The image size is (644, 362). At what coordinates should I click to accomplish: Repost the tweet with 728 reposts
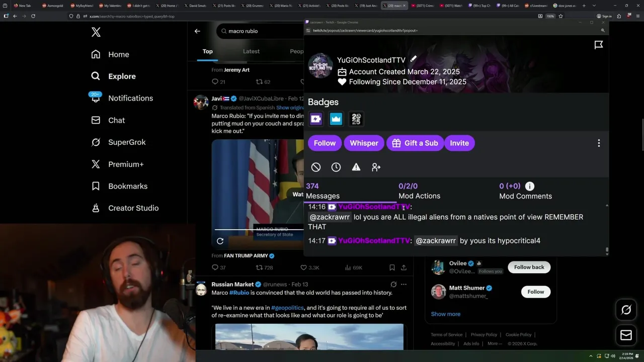[264, 267]
